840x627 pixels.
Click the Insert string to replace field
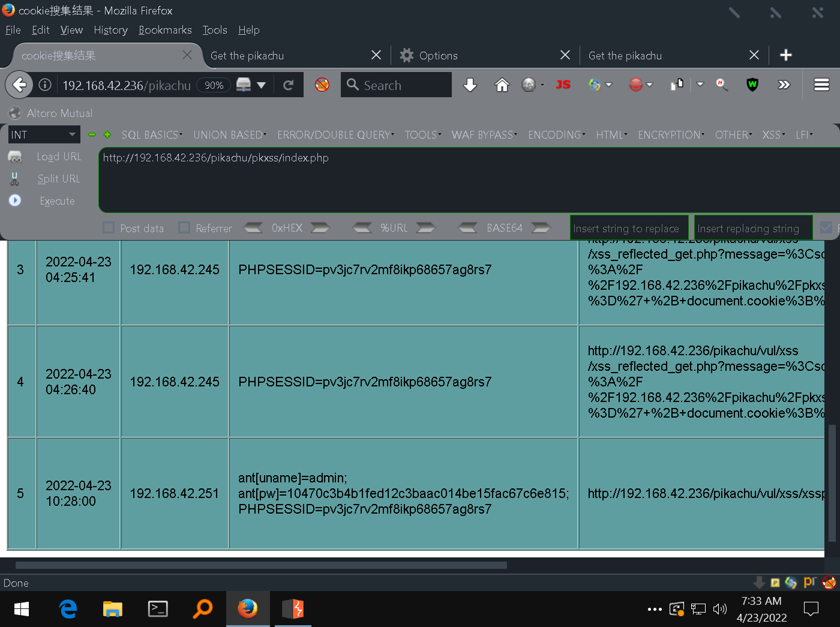point(629,228)
